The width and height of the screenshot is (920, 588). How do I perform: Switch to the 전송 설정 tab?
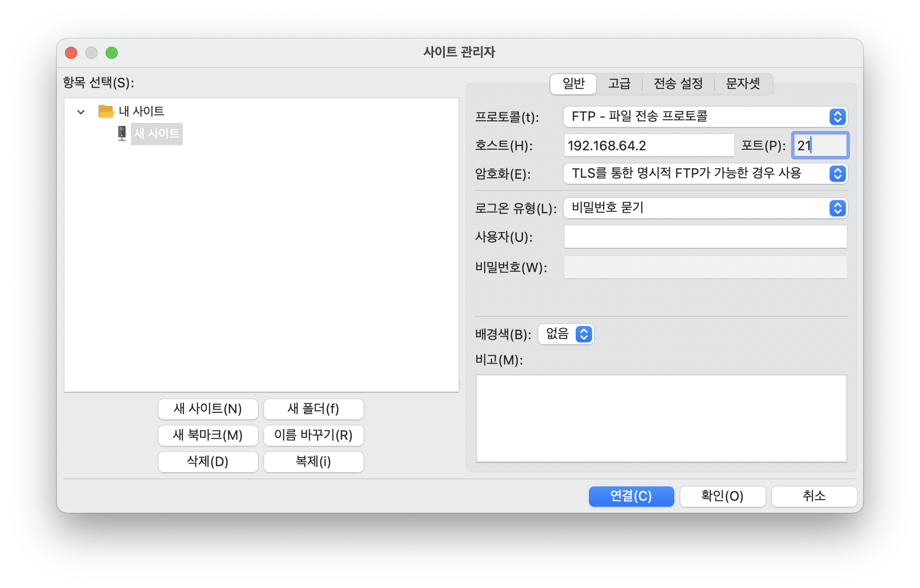point(678,84)
